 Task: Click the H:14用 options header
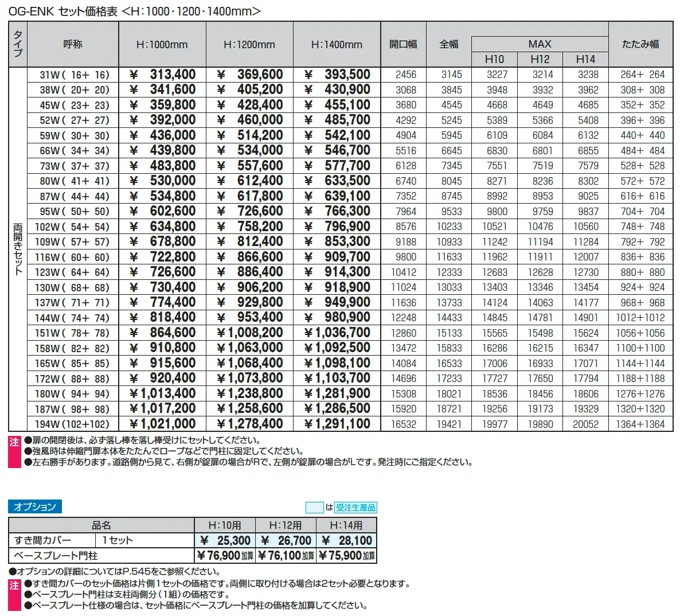click(x=346, y=525)
